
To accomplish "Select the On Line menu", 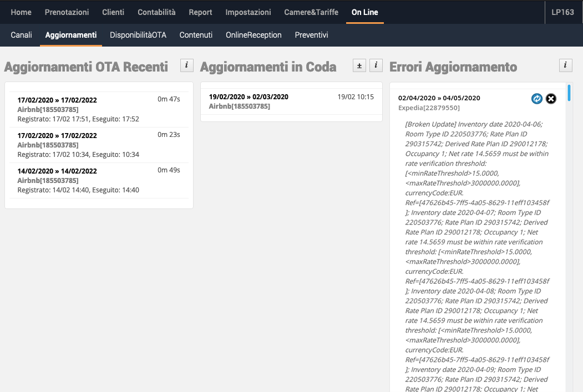I will tap(365, 12).
